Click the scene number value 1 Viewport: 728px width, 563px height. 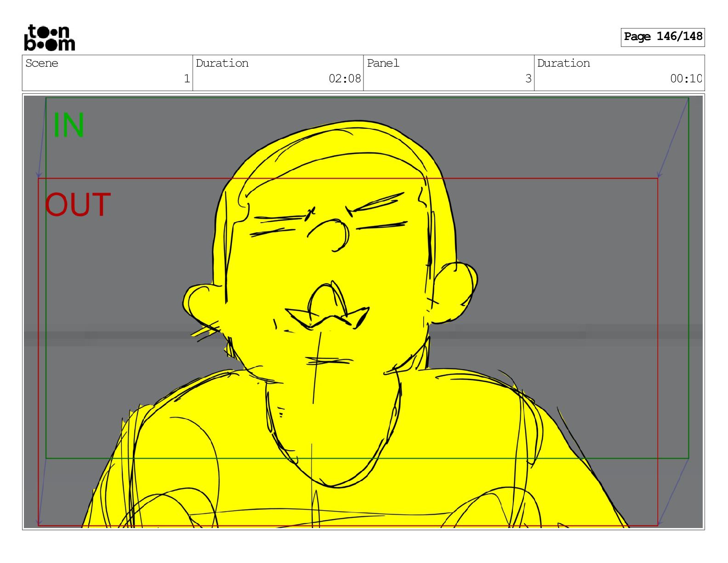click(x=187, y=79)
